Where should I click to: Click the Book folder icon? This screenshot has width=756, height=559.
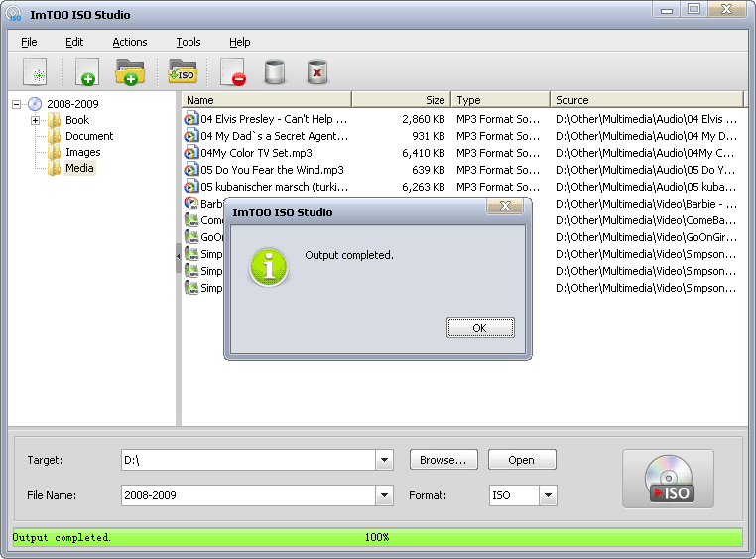coord(54,120)
